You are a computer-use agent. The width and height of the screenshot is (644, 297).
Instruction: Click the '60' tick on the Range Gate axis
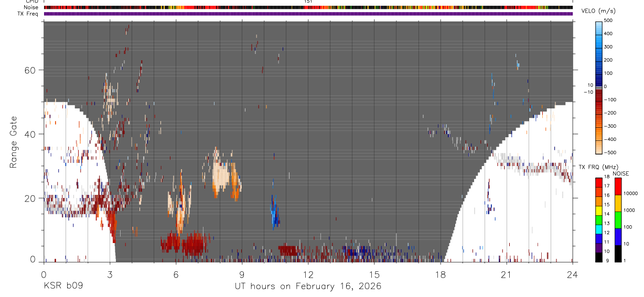tap(30, 70)
